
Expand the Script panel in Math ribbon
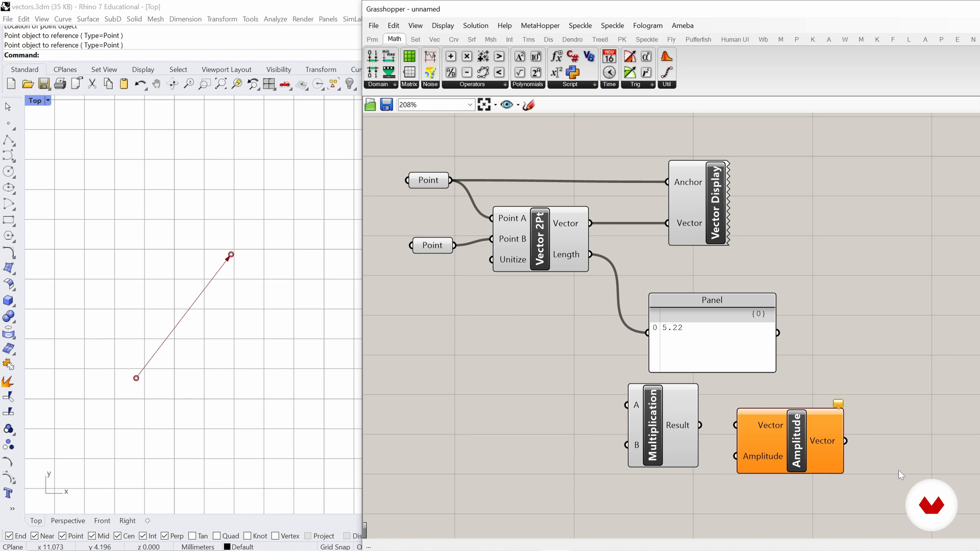click(595, 84)
